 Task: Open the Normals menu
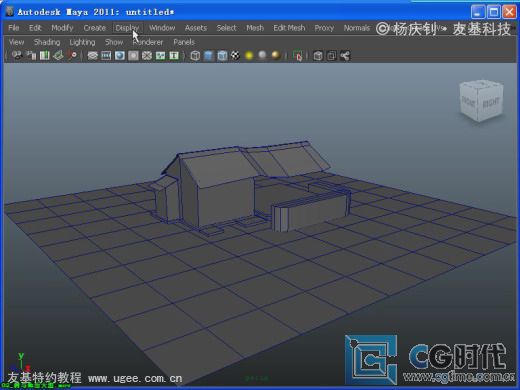point(357,28)
